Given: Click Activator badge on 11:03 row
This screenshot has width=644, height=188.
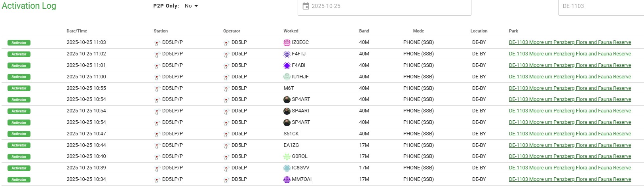Looking at the screenshot, I should [x=19, y=43].
